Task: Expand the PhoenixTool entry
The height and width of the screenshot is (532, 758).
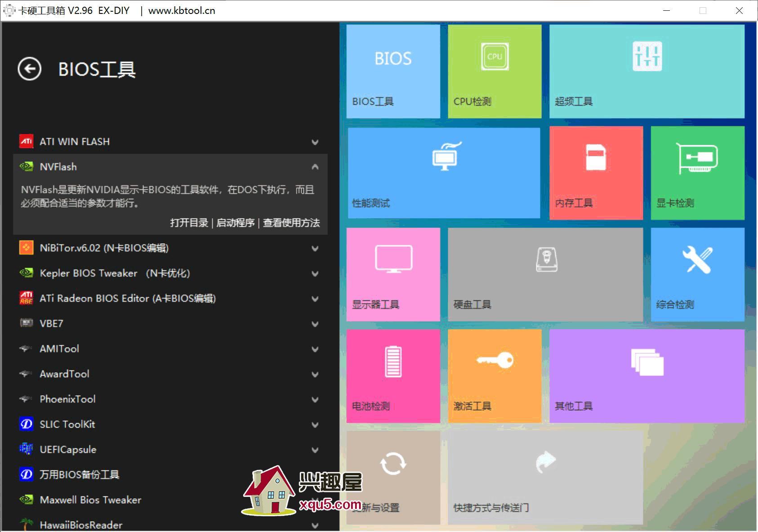Action: [315, 400]
